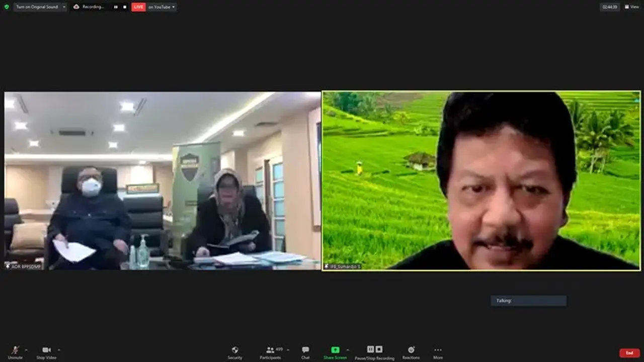Open the Reactions menu
The height and width of the screenshot is (362, 644).
click(411, 352)
